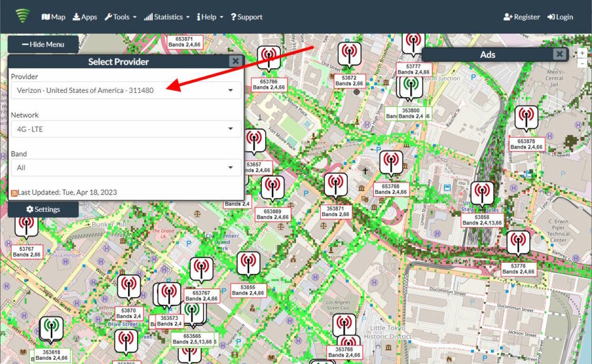Click the red tower marker 653786
The width and height of the screenshot is (592, 364).
269,59
